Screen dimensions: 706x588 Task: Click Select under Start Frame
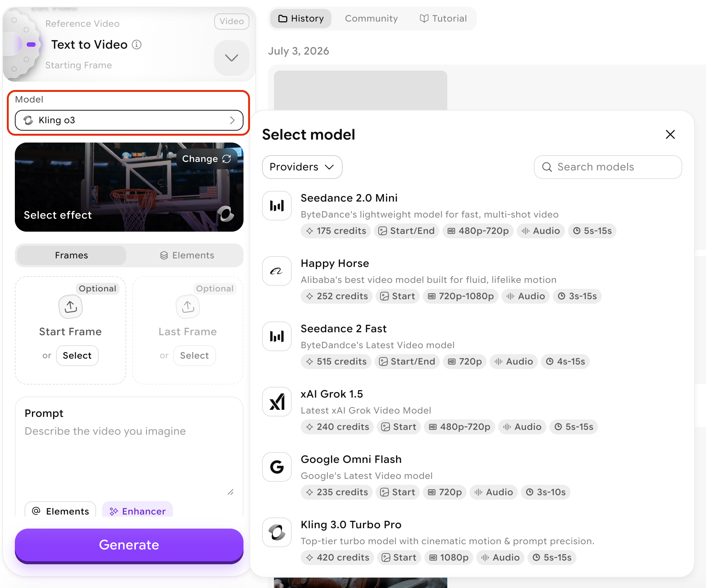(77, 356)
